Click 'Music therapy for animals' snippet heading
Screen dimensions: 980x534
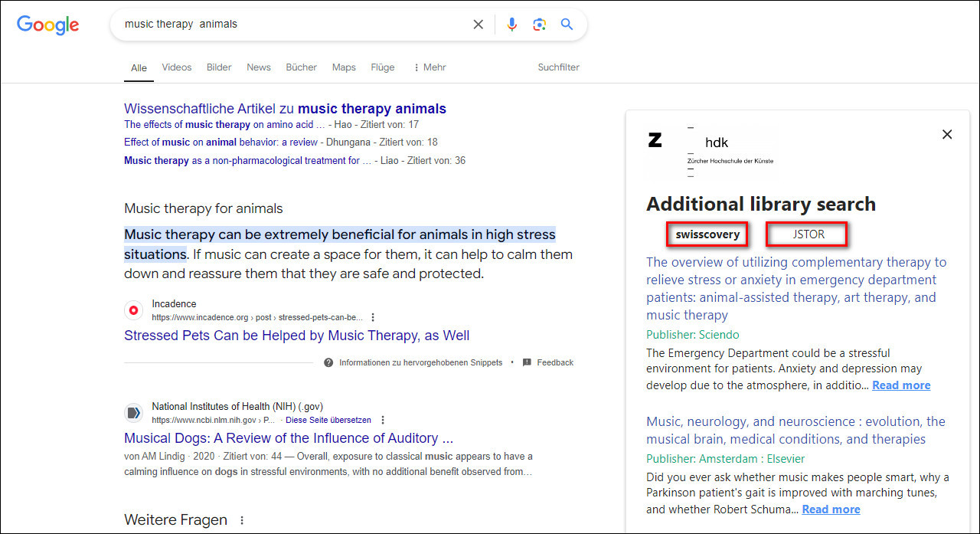[204, 208]
